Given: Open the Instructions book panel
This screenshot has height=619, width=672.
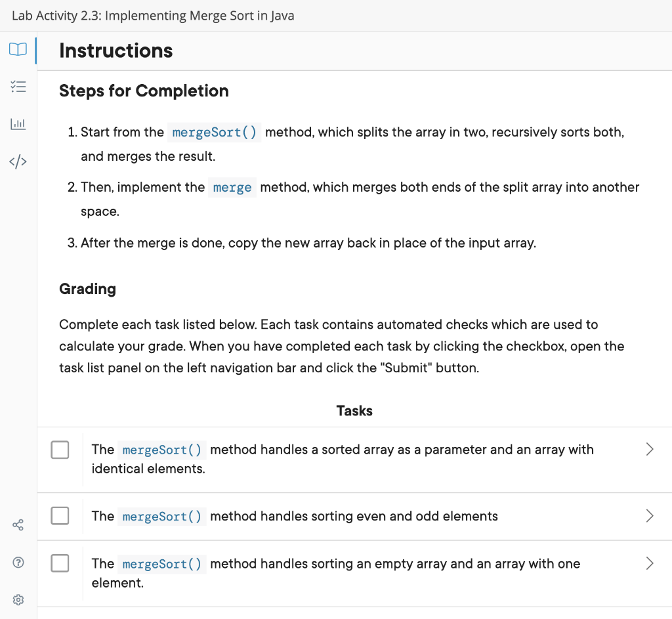Looking at the screenshot, I should [x=18, y=49].
